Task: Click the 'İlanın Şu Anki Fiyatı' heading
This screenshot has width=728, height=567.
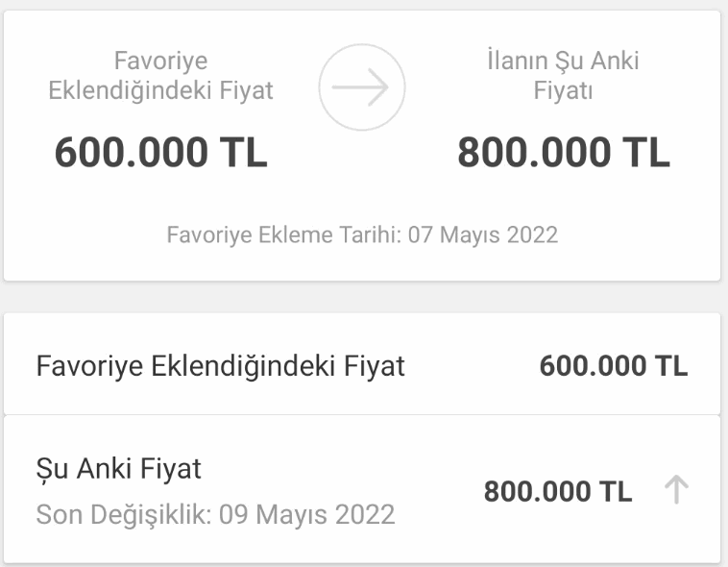Action: click(x=563, y=76)
